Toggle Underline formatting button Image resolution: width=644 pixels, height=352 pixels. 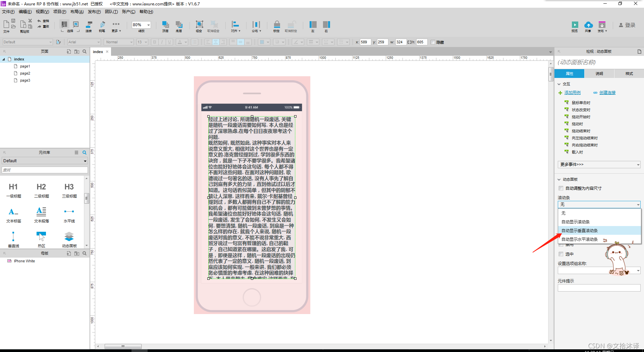point(169,42)
